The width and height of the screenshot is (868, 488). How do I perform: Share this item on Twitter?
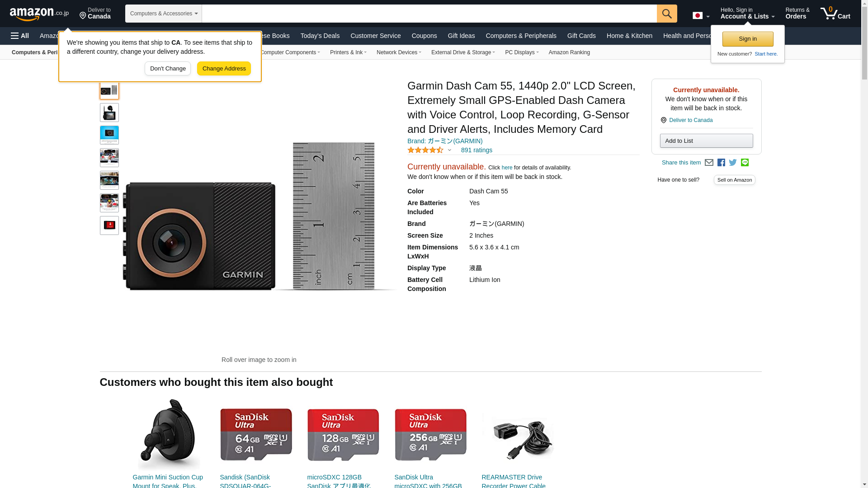pyautogui.click(x=733, y=163)
